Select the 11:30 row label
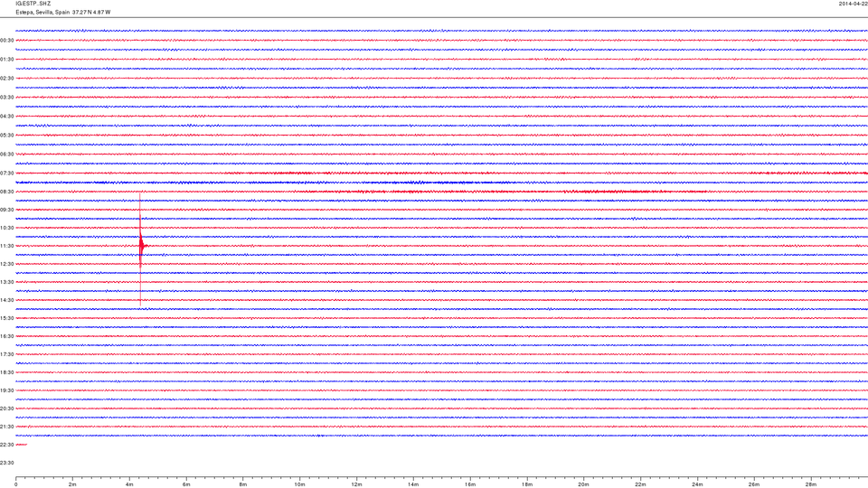The width and height of the screenshot is (868, 488). pos(7,246)
